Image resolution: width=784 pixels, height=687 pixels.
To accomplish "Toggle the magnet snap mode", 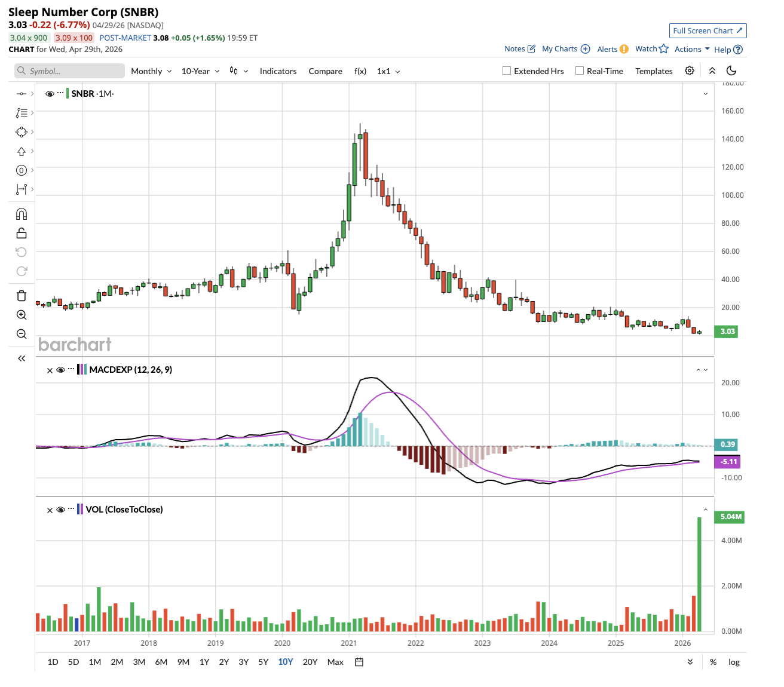I will coord(22,214).
